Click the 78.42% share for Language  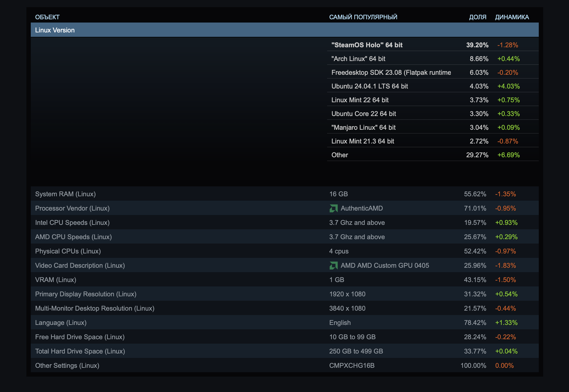coord(475,323)
